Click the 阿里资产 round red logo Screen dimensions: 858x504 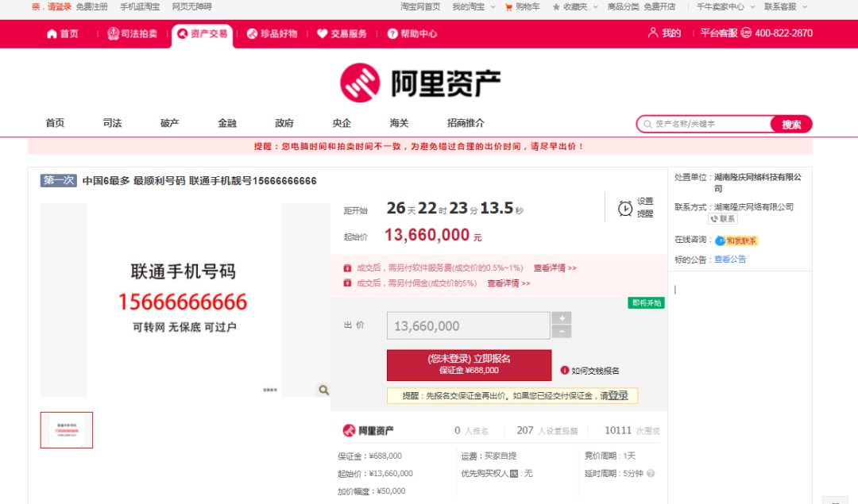pos(360,83)
